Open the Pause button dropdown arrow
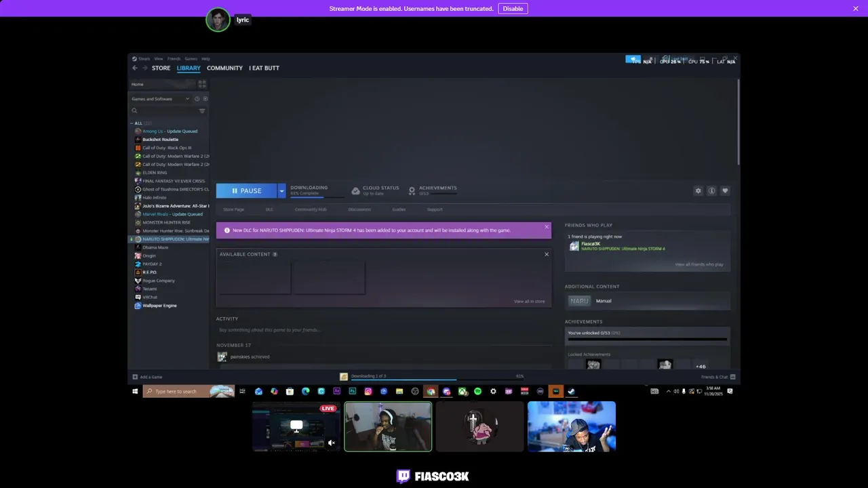 [x=281, y=190]
